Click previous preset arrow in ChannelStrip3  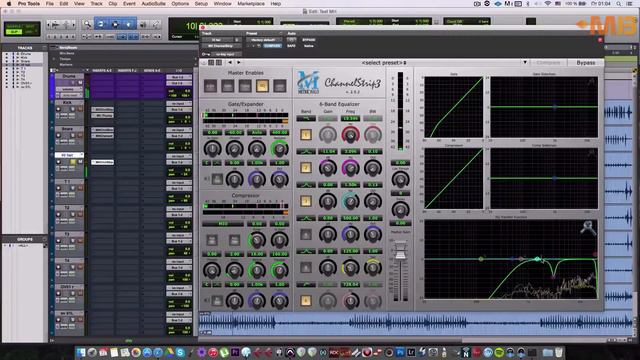[x=230, y=62]
